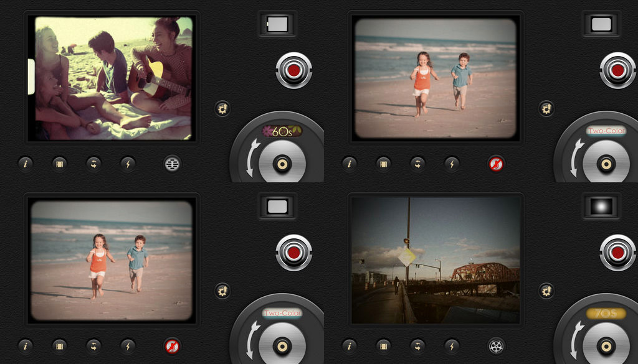Tap center knob of 60s dial
This screenshot has height=364, width=638.
click(x=282, y=164)
